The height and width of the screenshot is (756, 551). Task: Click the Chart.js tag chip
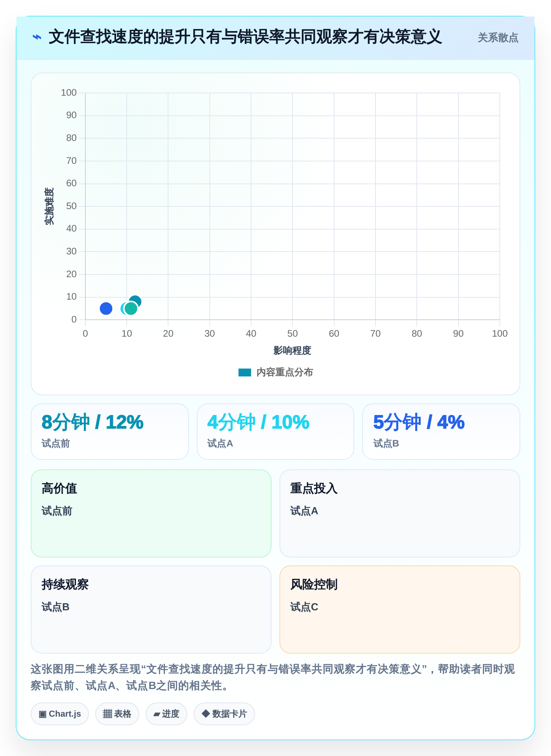(x=60, y=714)
